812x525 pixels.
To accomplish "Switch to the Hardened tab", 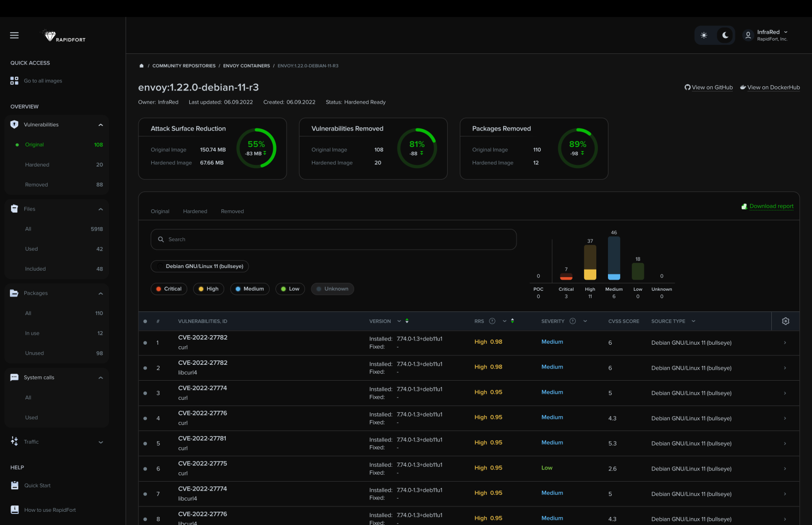I will 195,211.
